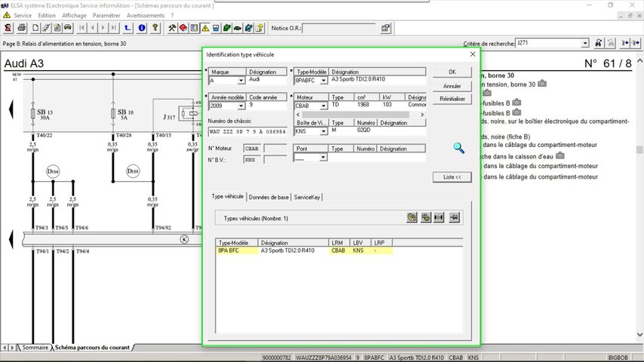Go to next page arrow in toolbar
Viewport: 644px width, 362px height.
103,28
